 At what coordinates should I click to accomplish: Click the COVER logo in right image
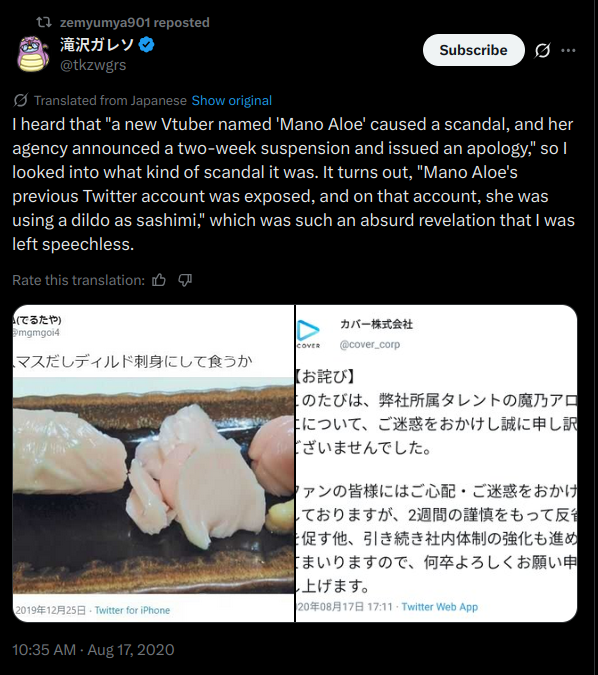tap(308, 334)
